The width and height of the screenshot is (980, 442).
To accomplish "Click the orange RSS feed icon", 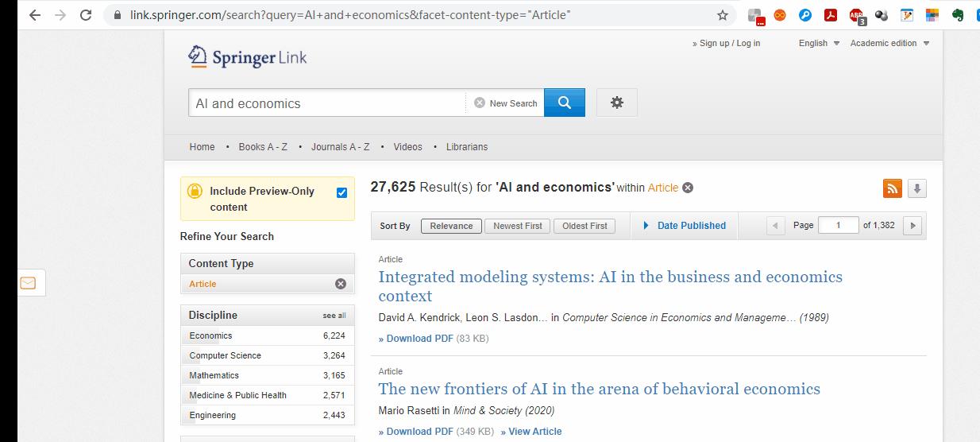I will tap(893, 188).
